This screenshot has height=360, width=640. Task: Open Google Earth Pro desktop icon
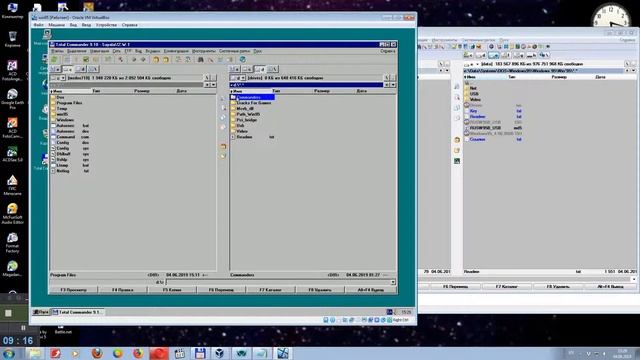[x=13, y=99]
